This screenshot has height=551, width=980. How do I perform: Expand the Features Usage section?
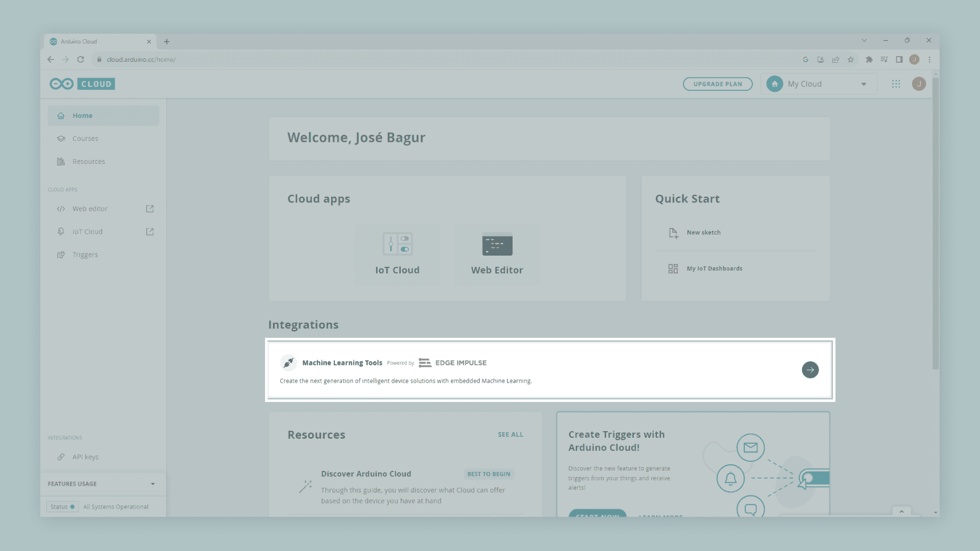[153, 484]
